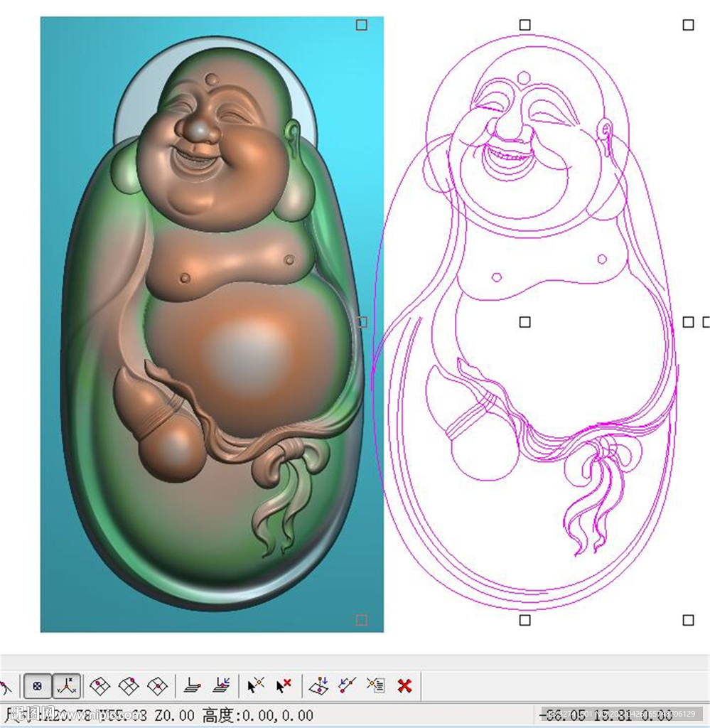The width and height of the screenshot is (710, 728).
Task: Click the third grid-surface point icon
Action: [156, 687]
